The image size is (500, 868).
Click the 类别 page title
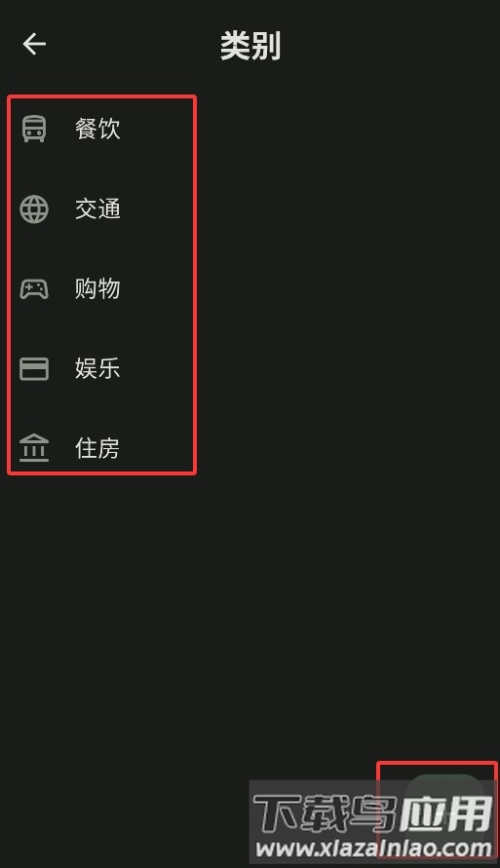coord(250,46)
